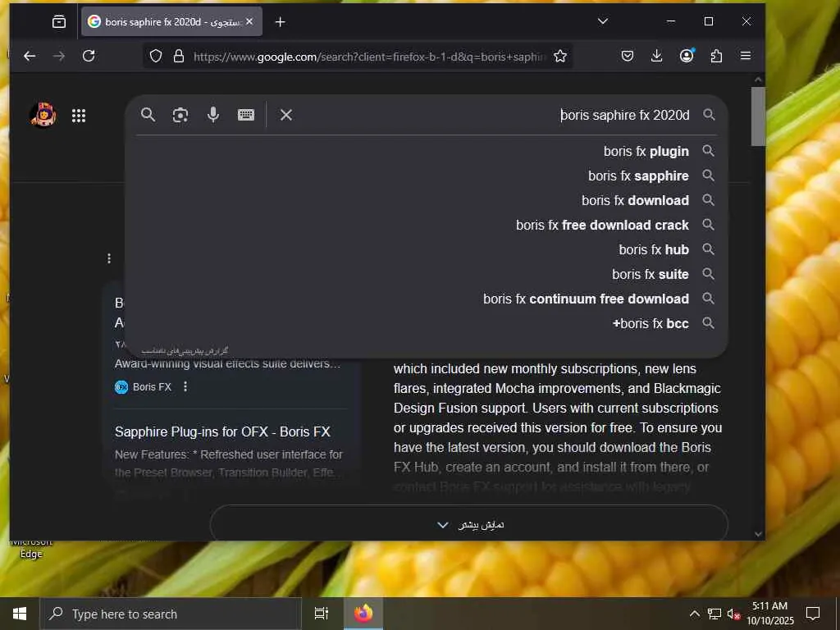Click the Firefox taskbar icon

(x=363, y=614)
